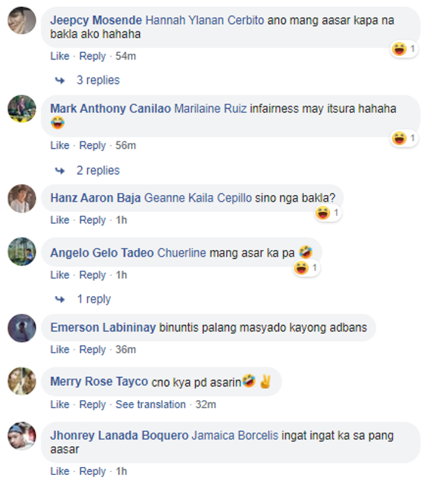Click Jhonrey Lanada Boquero's avatar

(x=22, y=436)
